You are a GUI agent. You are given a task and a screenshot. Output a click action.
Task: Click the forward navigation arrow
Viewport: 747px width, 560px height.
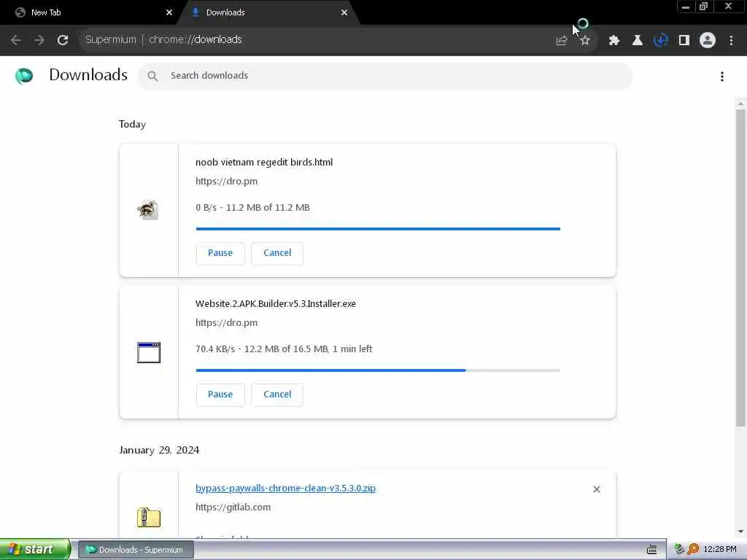point(39,40)
